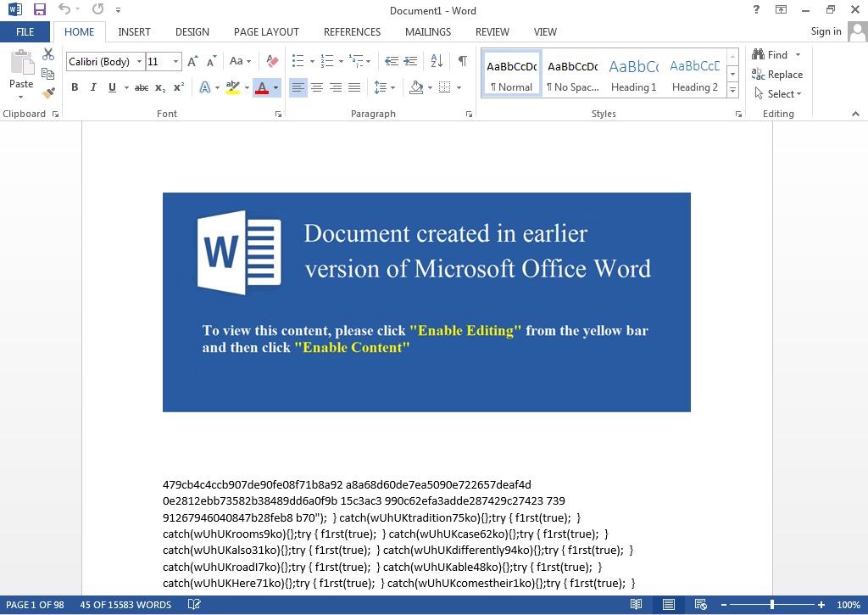Center align text with the Center icon
The height and width of the screenshot is (615, 868).
[x=317, y=87]
